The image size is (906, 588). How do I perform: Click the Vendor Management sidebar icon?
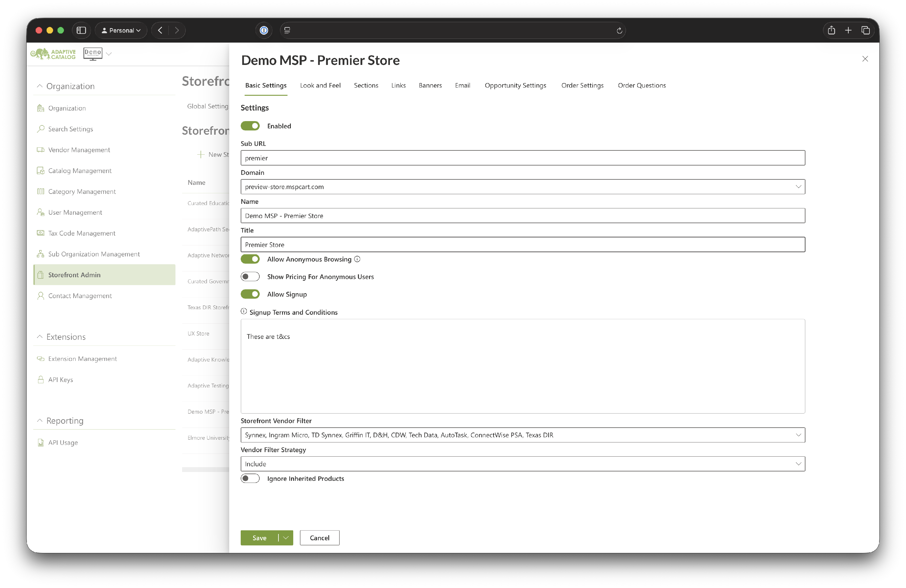click(40, 149)
